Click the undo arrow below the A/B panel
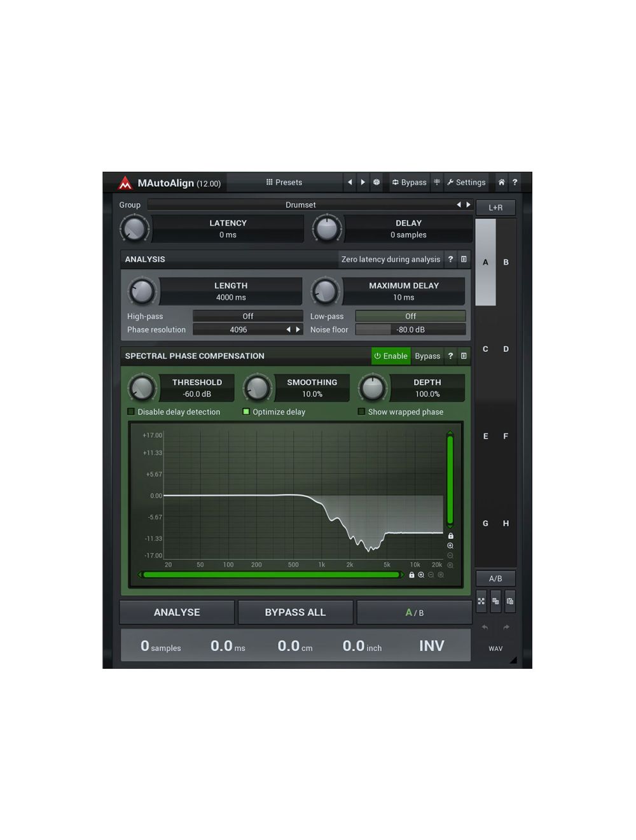 (x=484, y=627)
